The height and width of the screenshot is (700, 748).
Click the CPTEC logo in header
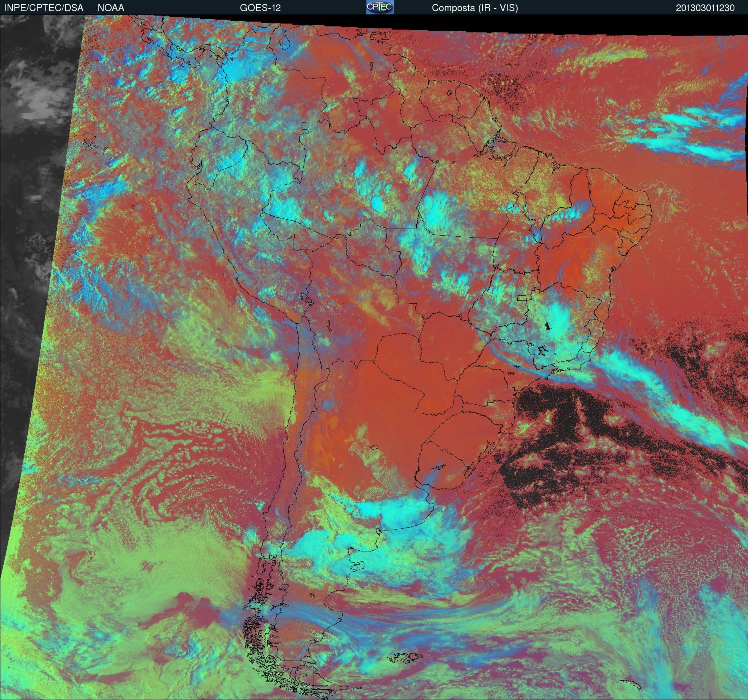380,7
